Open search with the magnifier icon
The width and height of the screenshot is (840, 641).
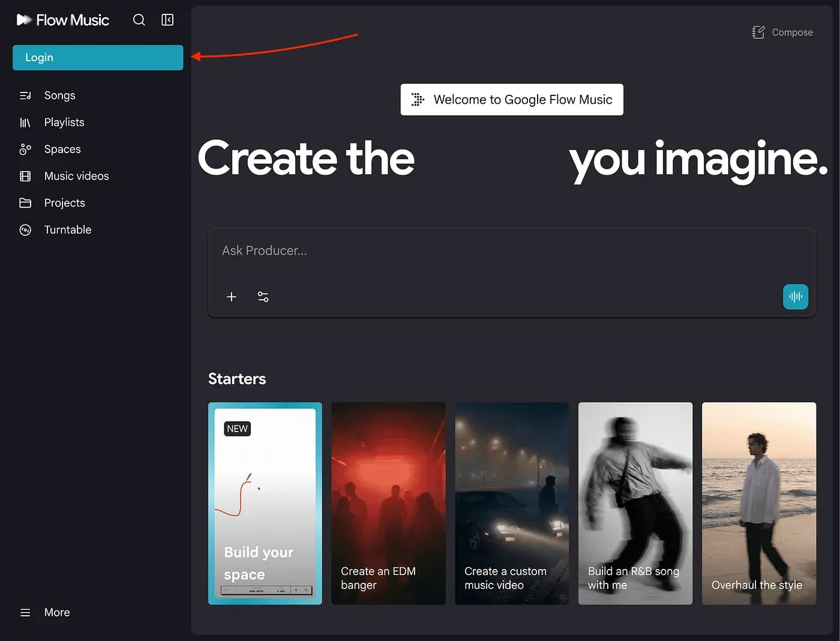tap(139, 20)
